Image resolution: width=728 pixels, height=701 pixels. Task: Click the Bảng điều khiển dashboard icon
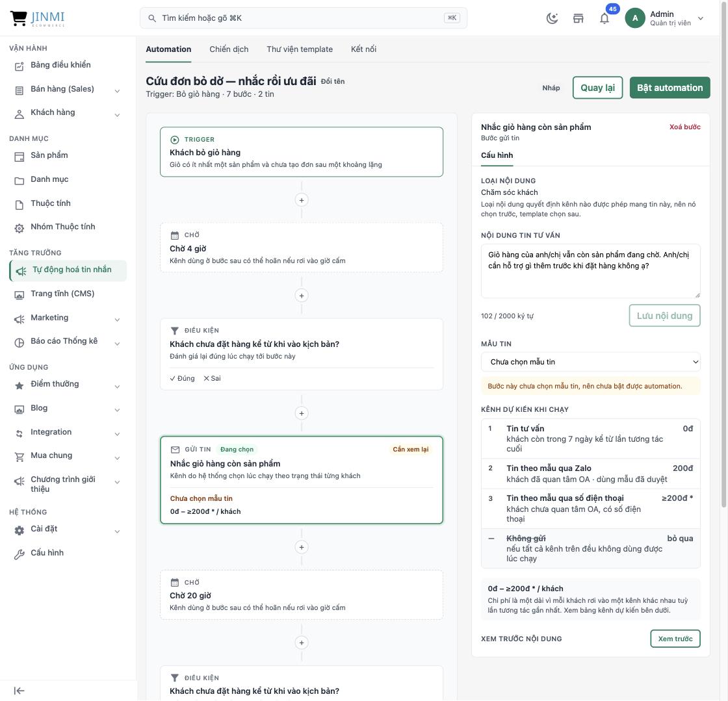point(19,66)
